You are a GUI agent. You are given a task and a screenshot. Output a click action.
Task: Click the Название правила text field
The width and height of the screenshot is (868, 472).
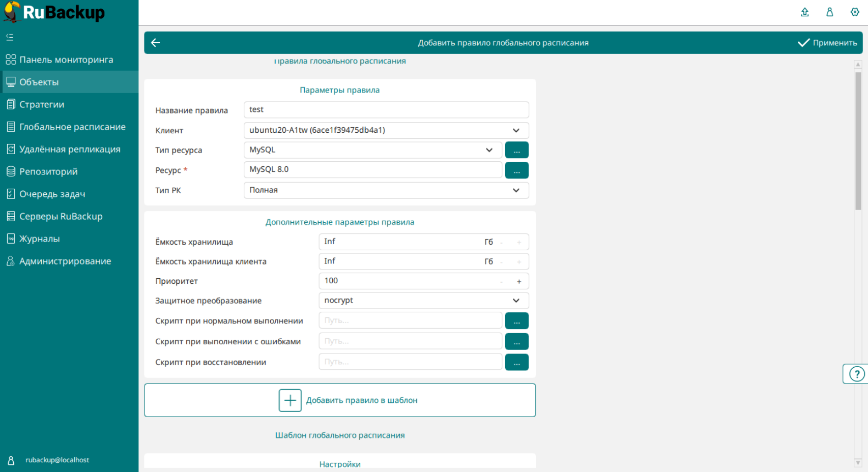pos(386,110)
